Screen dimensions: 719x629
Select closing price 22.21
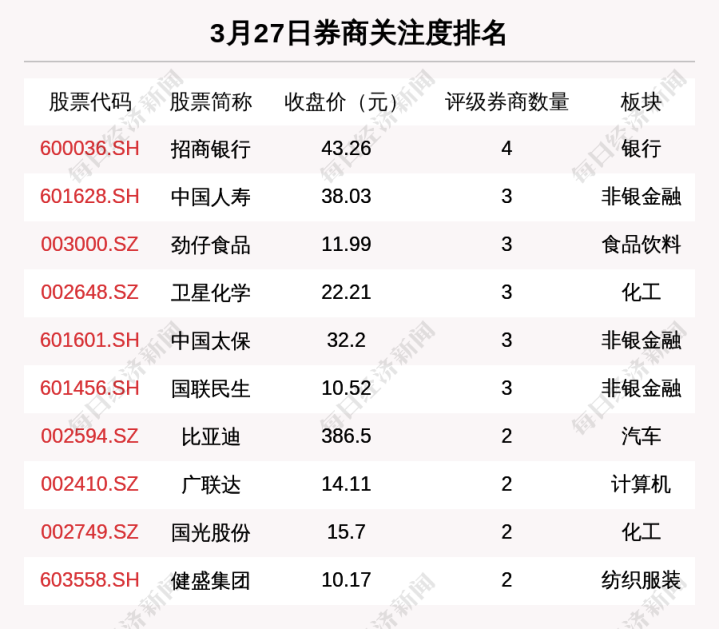point(346,292)
